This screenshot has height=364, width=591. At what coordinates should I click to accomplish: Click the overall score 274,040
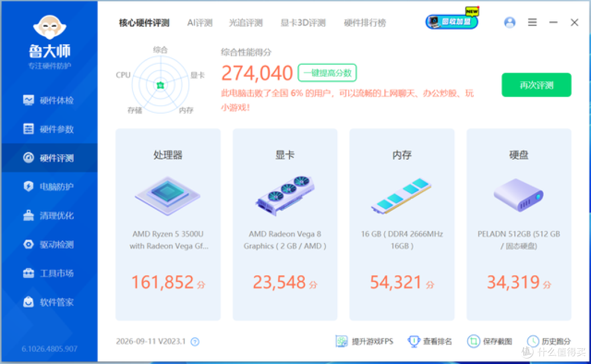[x=257, y=73]
